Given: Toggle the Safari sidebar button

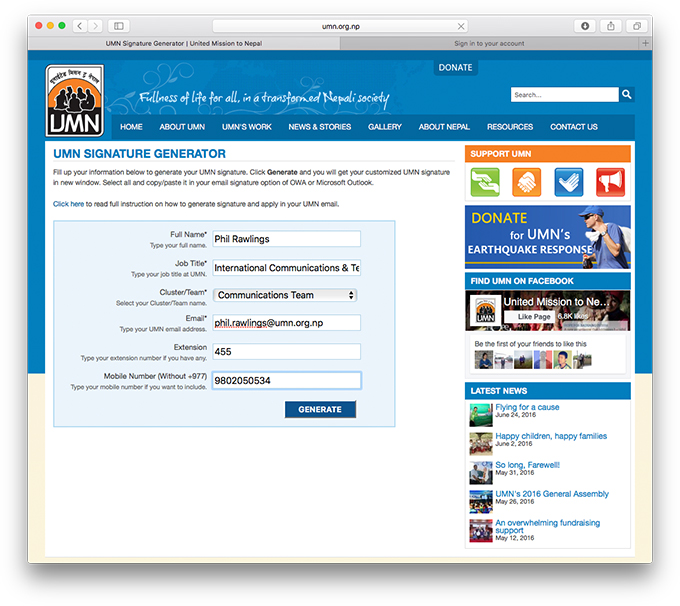Looking at the screenshot, I should (x=118, y=26).
